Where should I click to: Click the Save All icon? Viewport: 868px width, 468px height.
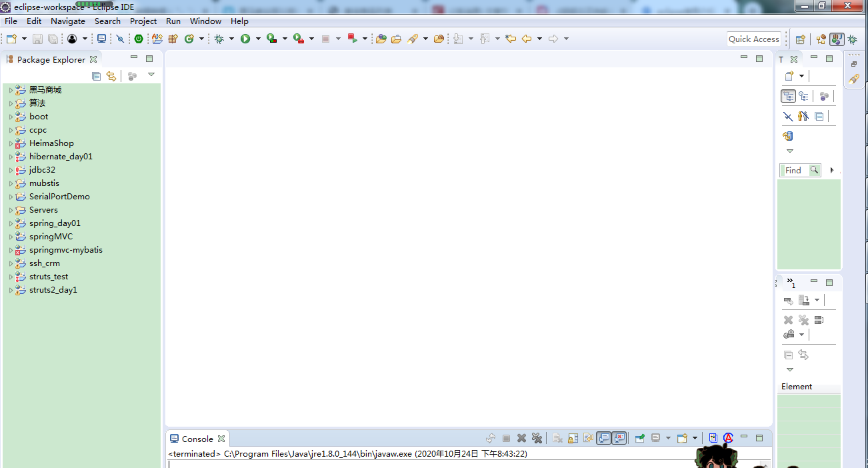pyautogui.click(x=53, y=39)
